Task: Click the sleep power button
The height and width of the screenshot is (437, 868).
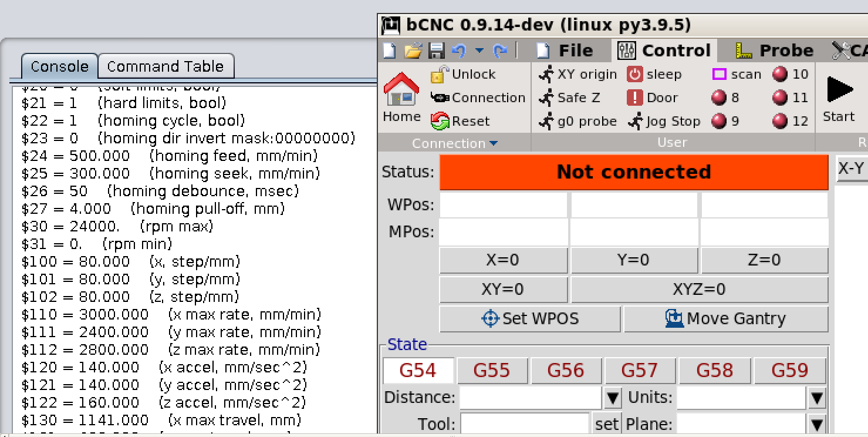Action: click(654, 74)
